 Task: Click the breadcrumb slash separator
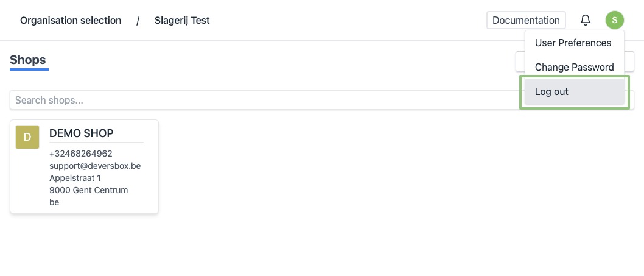pyautogui.click(x=138, y=21)
